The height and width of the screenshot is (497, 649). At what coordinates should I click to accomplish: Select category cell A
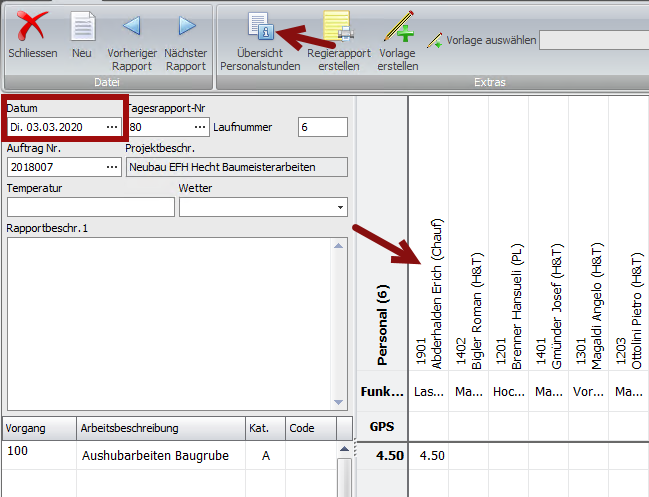pos(265,455)
